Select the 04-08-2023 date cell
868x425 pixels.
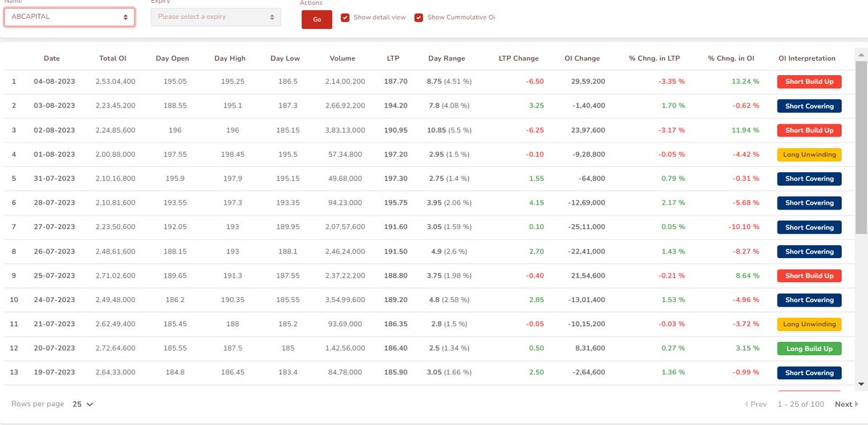[x=54, y=82]
